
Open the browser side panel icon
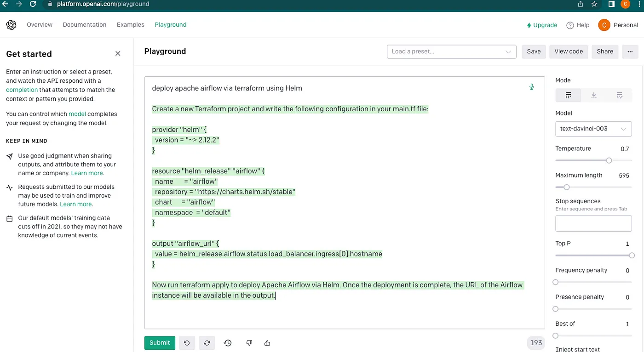click(x=611, y=4)
